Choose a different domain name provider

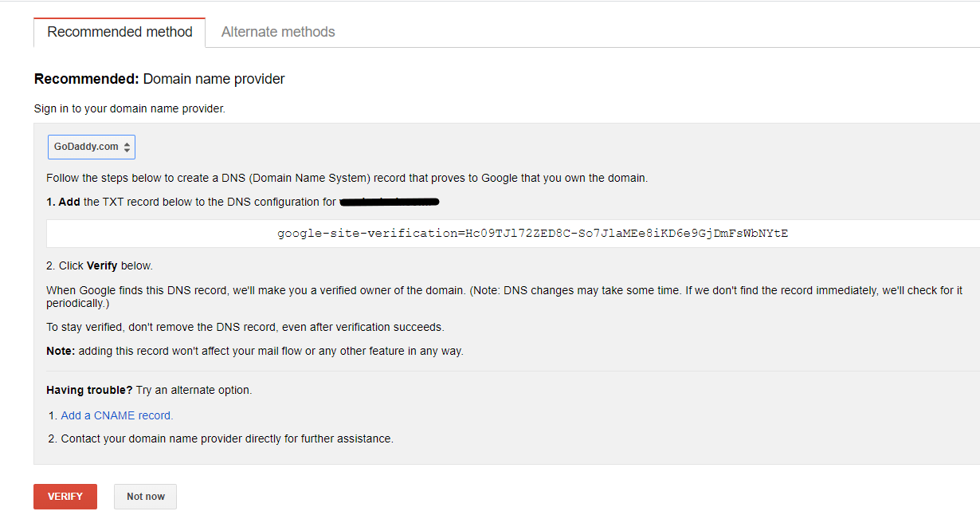point(90,147)
